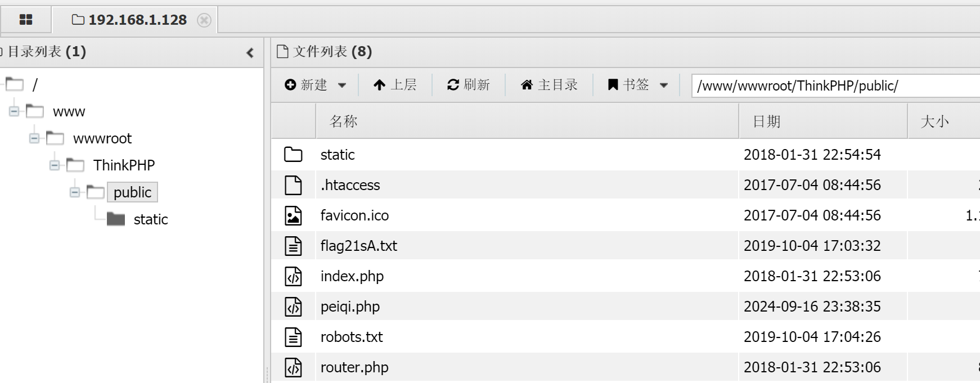Click the .htaccess file icon

coord(293,185)
